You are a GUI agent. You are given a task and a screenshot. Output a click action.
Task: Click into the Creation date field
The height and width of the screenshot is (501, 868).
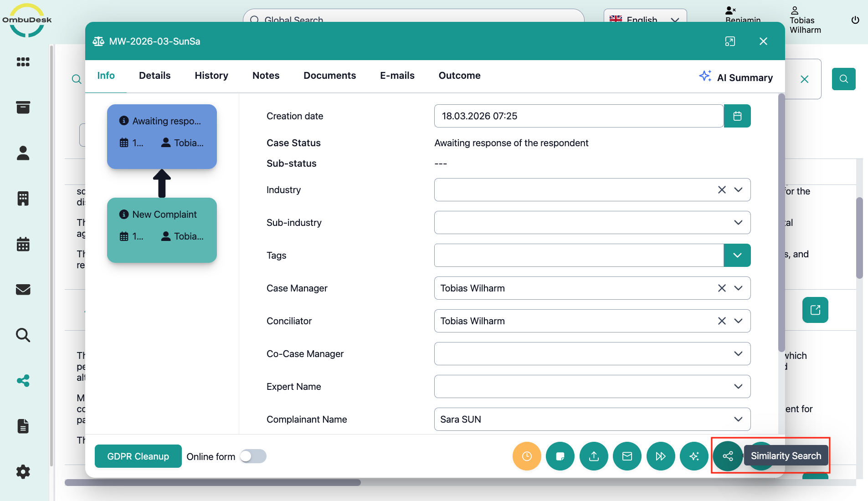point(579,116)
